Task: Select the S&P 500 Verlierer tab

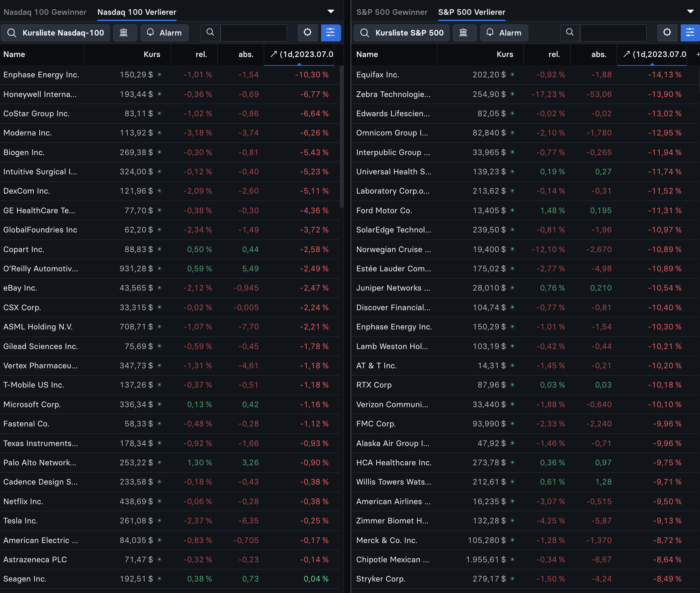Action: coord(472,12)
